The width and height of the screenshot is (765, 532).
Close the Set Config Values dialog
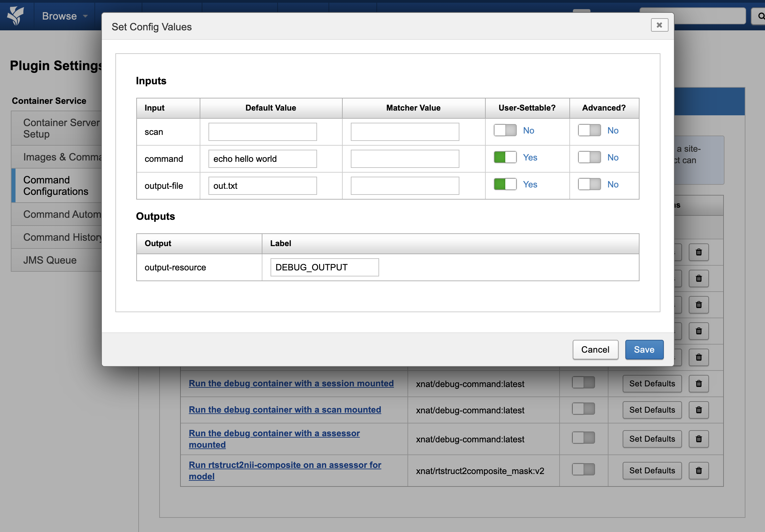pos(659,25)
